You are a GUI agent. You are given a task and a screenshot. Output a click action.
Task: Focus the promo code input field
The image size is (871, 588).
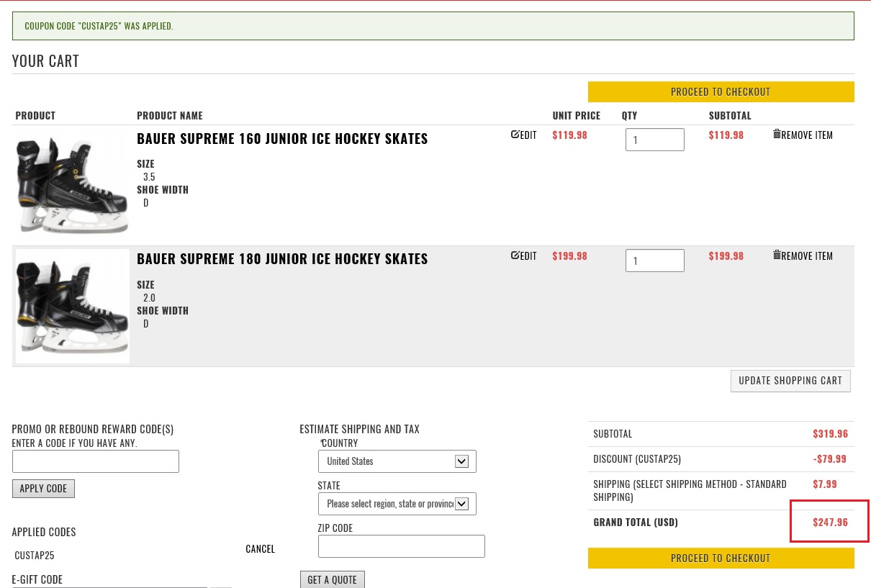tap(96, 461)
